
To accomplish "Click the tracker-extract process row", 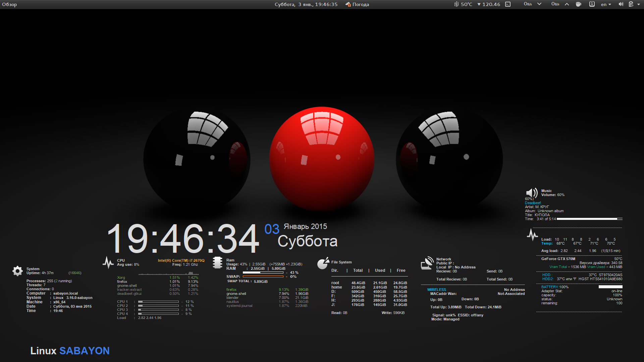I will (158, 290).
